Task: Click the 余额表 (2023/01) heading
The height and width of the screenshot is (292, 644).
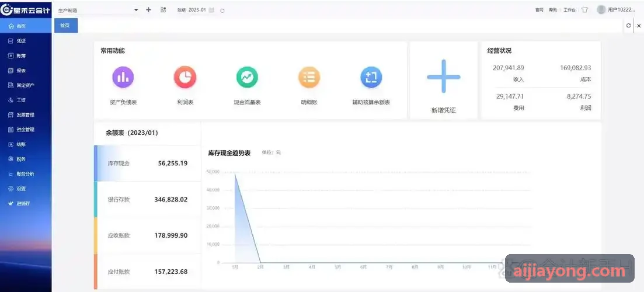Action: [132, 133]
